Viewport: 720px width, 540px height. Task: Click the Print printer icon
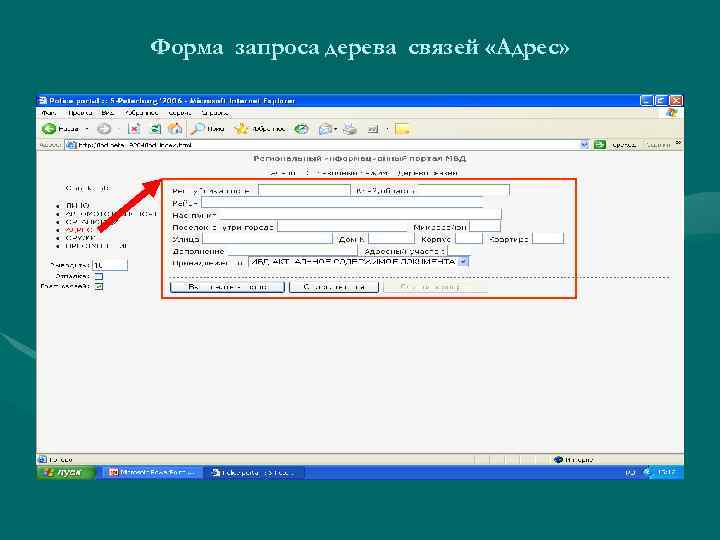(350, 129)
